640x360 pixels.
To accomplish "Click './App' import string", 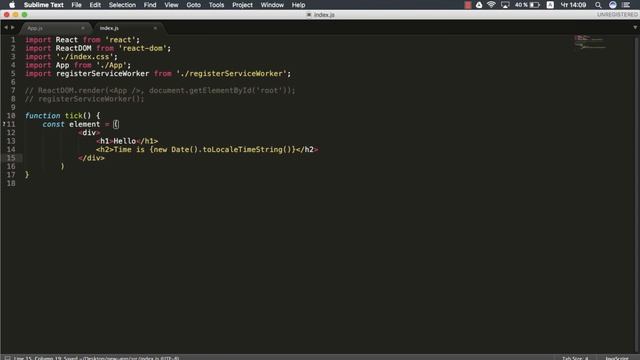I will click(x=111, y=65).
